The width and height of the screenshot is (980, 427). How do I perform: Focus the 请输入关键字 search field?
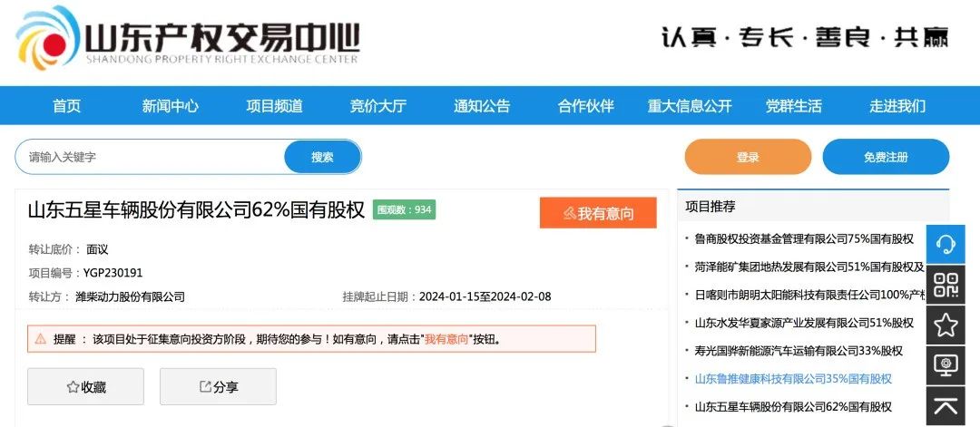pyautogui.click(x=150, y=157)
